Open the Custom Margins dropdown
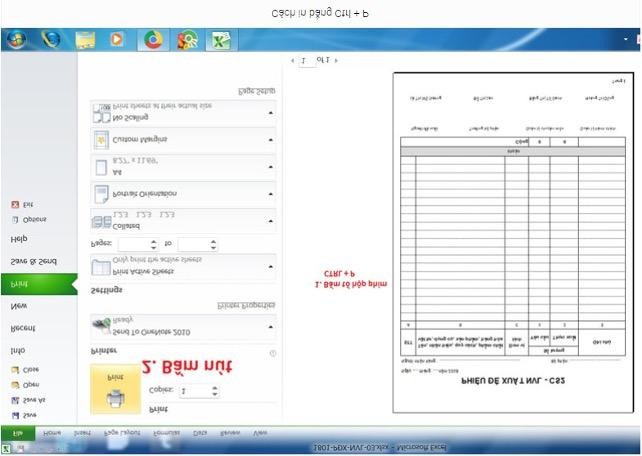Viewport: 642px width, 456px height. pos(183,140)
